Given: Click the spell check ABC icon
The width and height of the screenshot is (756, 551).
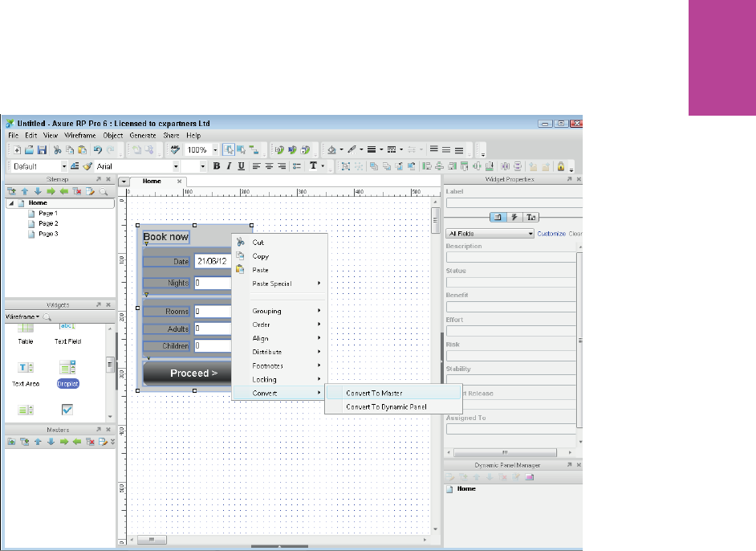Looking at the screenshot, I should coord(175,150).
